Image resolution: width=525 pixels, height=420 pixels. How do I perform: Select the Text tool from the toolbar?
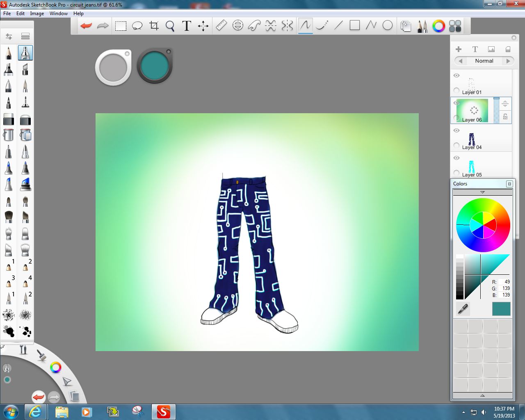186,25
